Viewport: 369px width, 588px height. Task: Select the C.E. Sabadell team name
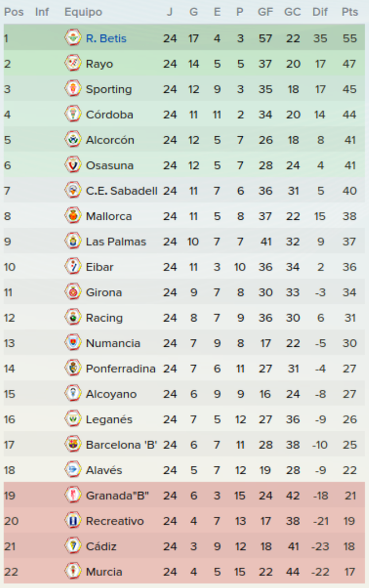(122, 191)
